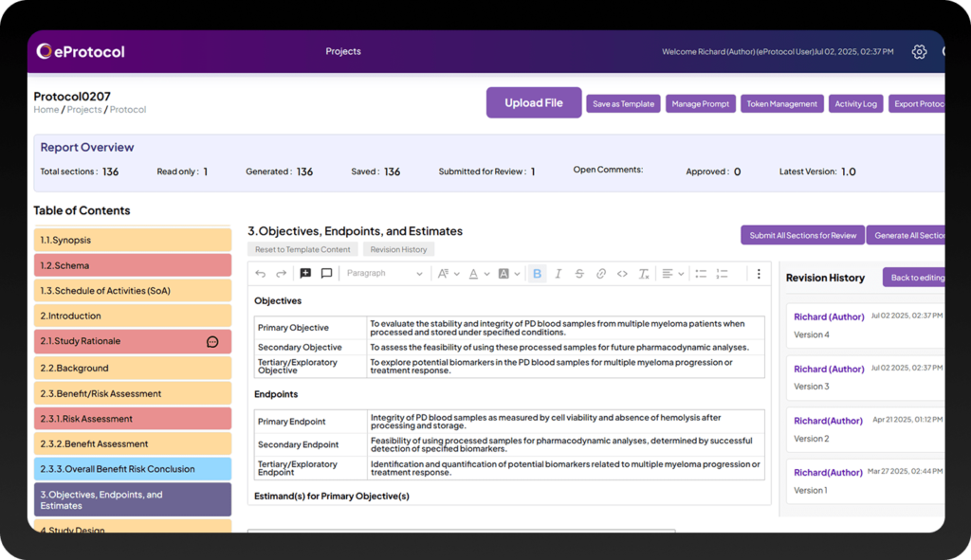Click the undo arrow in editor toolbar
The image size is (971, 560).
(x=261, y=274)
